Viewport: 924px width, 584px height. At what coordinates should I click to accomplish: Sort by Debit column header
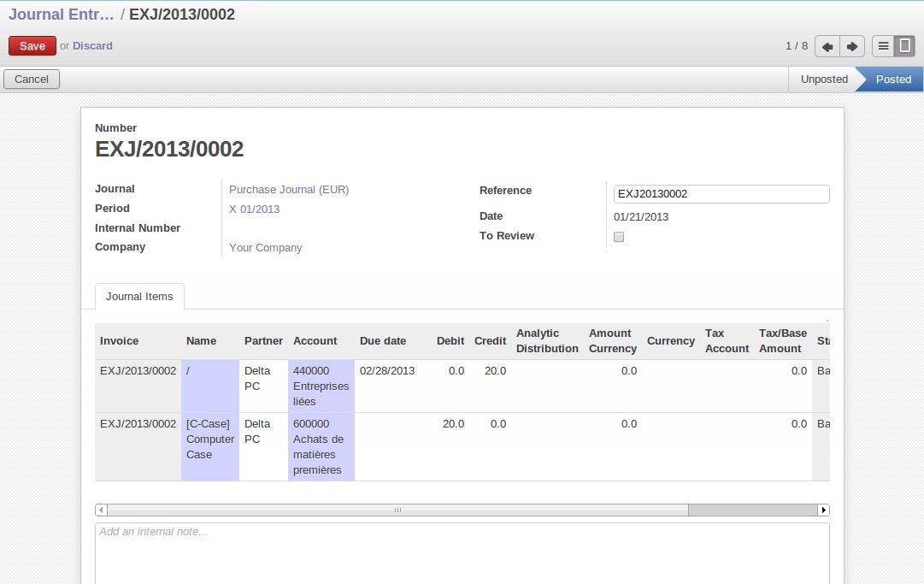(x=450, y=341)
